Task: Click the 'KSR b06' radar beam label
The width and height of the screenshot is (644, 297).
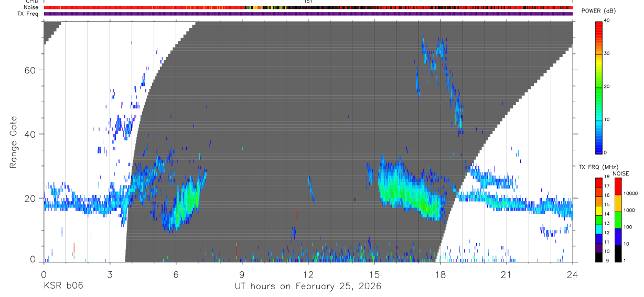Action: pos(62,287)
